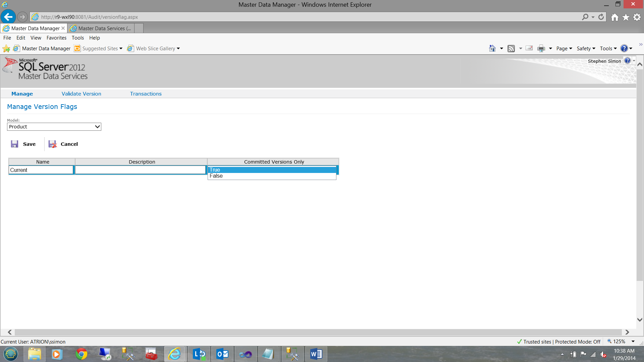Go to the Transactions link
644x362 pixels.
pyautogui.click(x=146, y=94)
